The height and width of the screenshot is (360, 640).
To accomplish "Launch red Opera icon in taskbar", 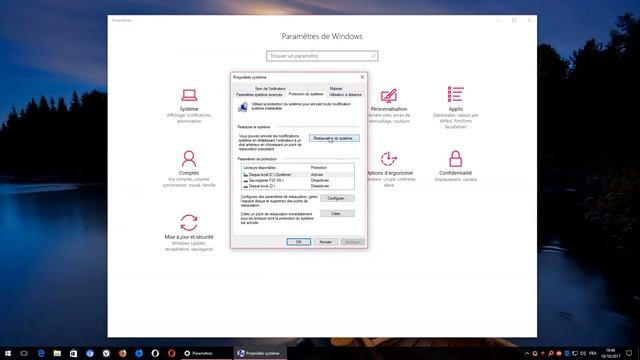I will point(171,353).
